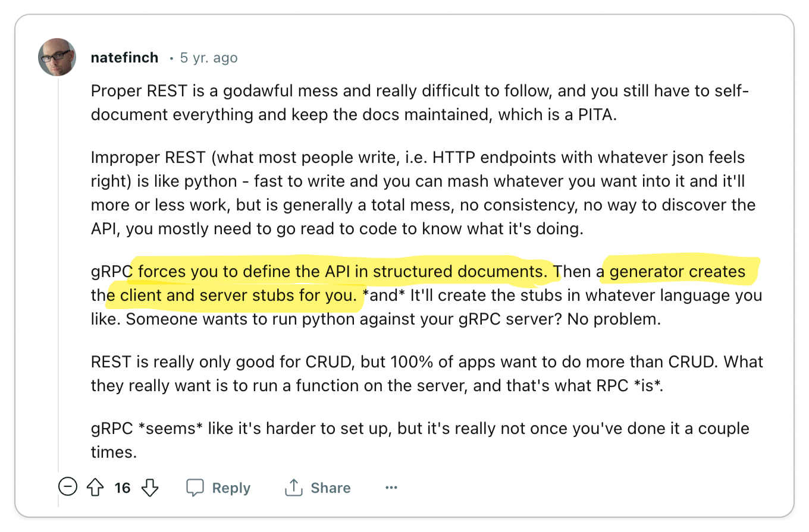Click the paragraph starting "Improper REST"
Viewport: 809px width, 532px height.
(x=423, y=193)
